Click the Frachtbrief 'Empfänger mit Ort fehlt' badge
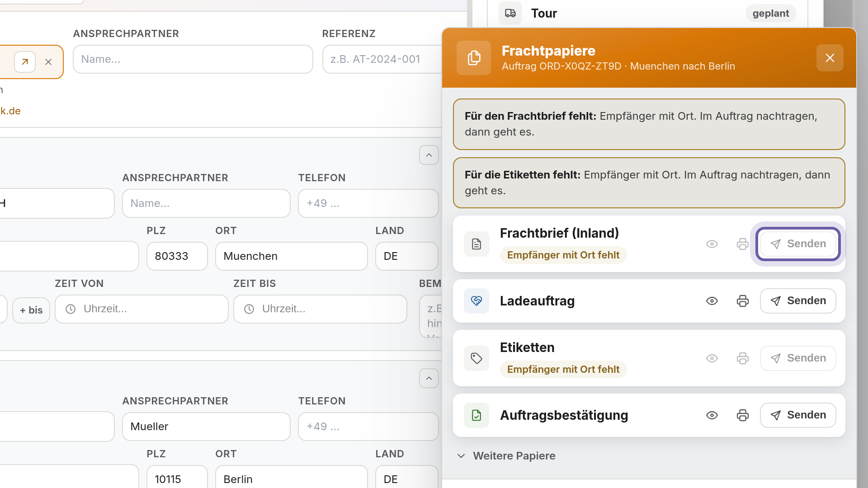Screen dimensions: 868x488 563,255
